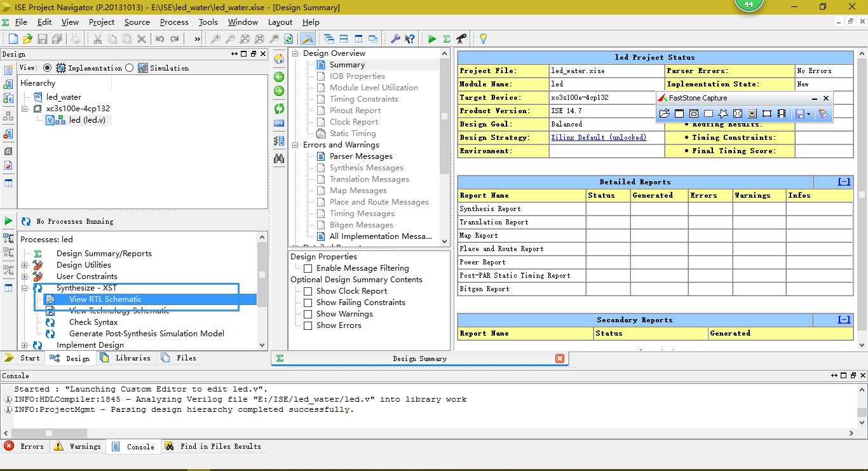Select the Simulation view radio button
Viewport: 868px width, 471px height.
click(130, 68)
